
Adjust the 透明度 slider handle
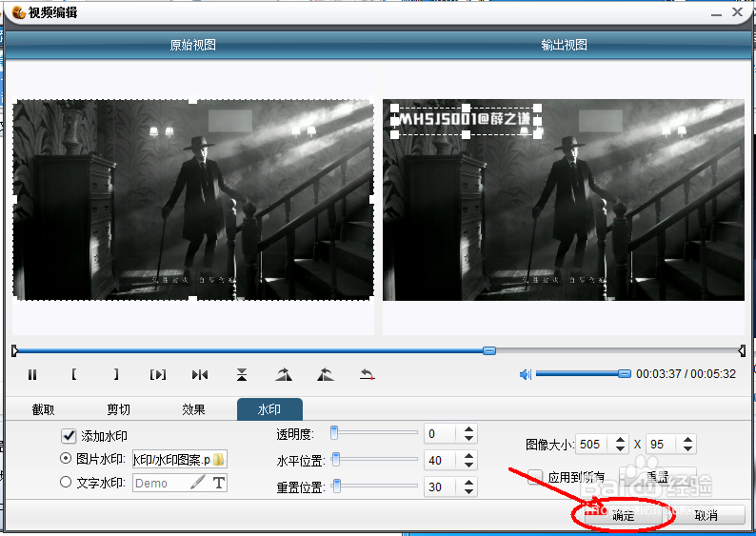click(x=334, y=433)
